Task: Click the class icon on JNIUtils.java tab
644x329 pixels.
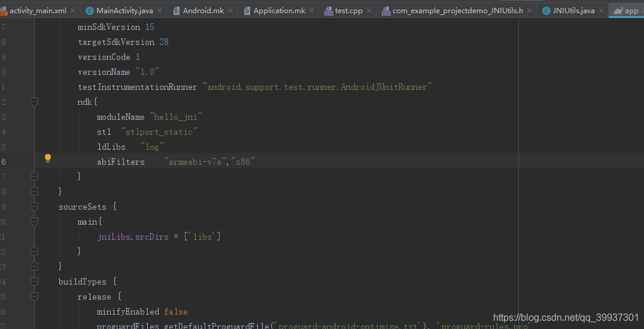Action: [546, 11]
